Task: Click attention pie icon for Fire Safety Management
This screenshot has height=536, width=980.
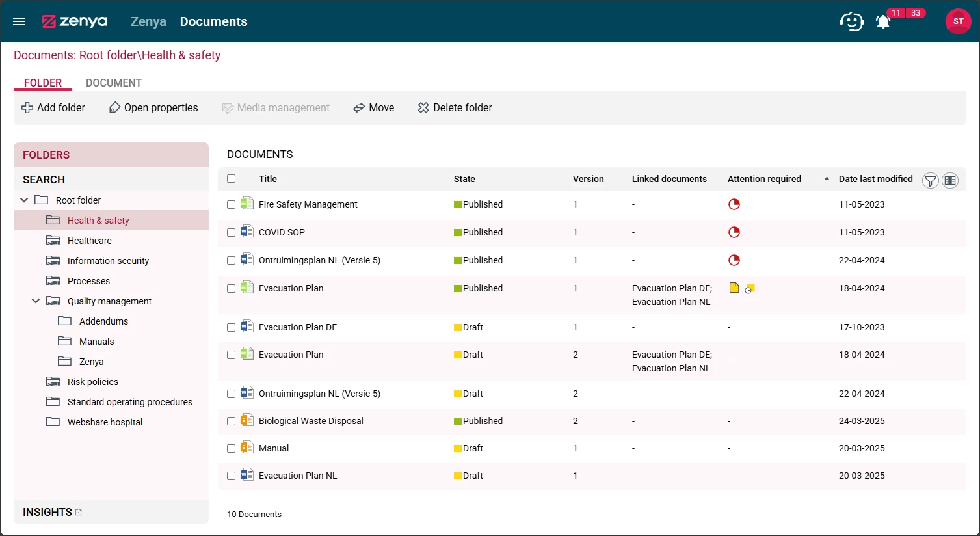Action: (x=734, y=204)
